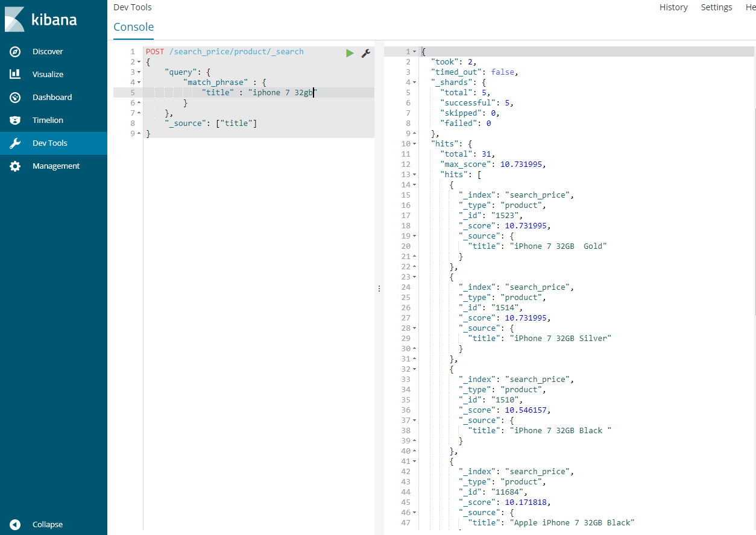Click "max_score": 10.731995 line

(x=494, y=164)
